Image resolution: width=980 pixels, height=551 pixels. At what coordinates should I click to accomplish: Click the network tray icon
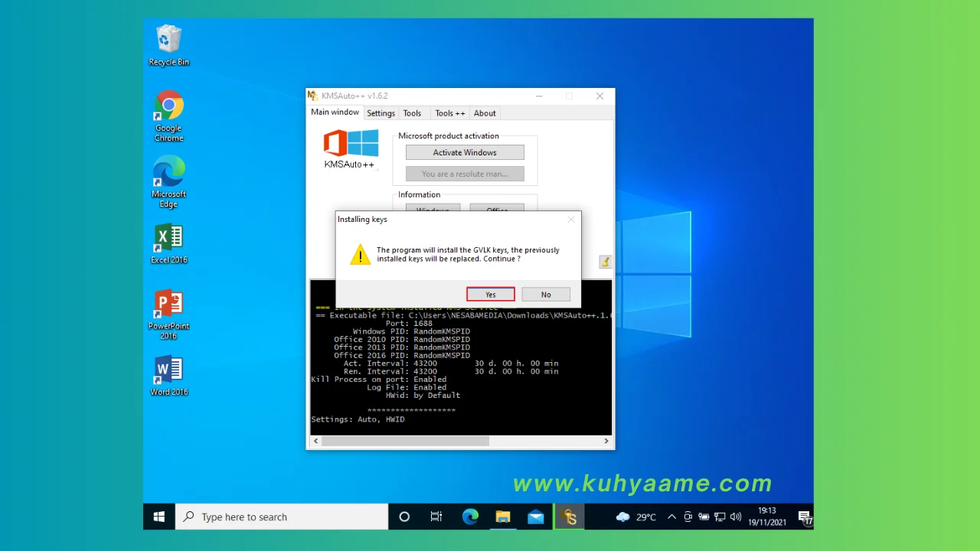click(x=720, y=517)
